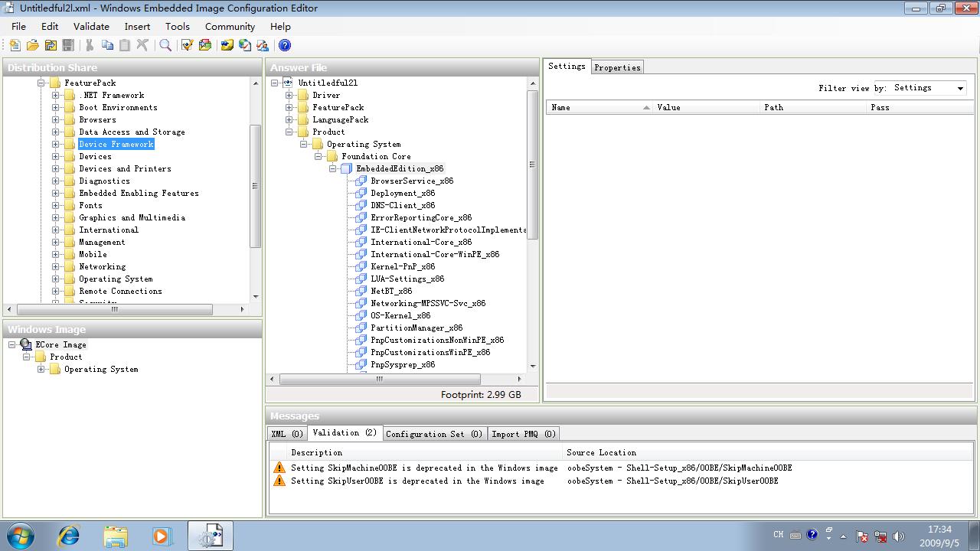Click the Paste clipboard toolbar icon
This screenshot has width=980, height=551.
pyautogui.click(x=125, y=46)
